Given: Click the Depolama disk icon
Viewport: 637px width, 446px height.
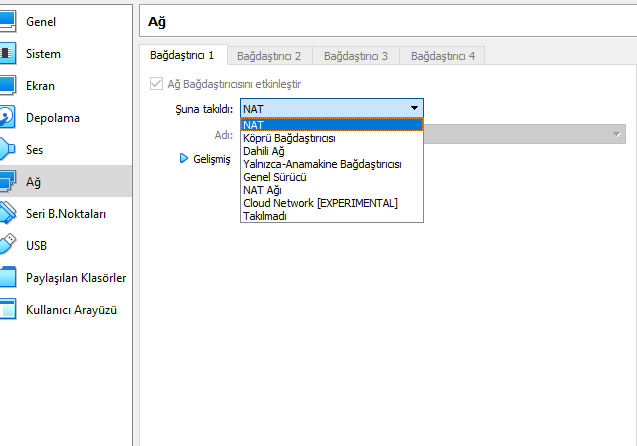Looking at the screenshot, I should 5,117.
